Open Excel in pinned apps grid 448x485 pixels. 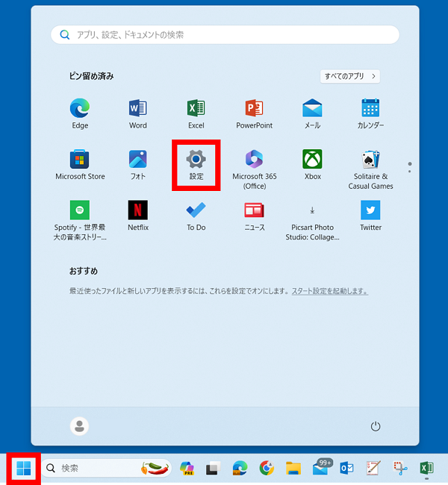tap(196, 113)
